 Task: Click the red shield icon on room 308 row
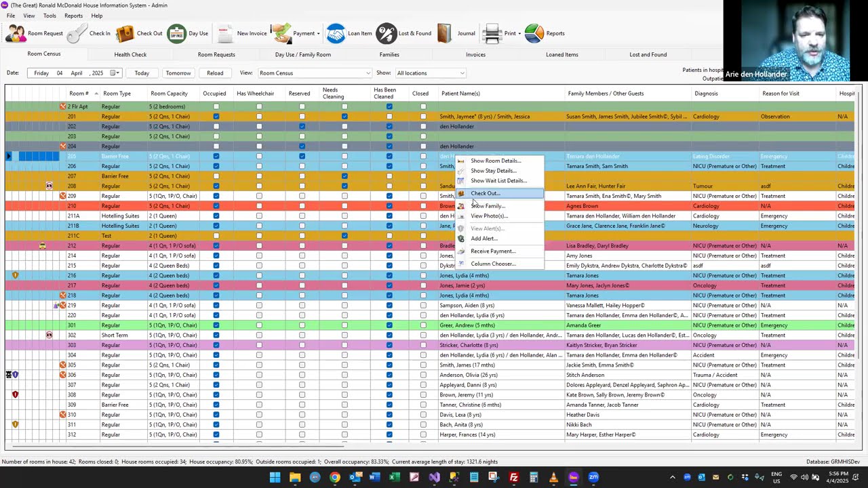click(16, 395)
